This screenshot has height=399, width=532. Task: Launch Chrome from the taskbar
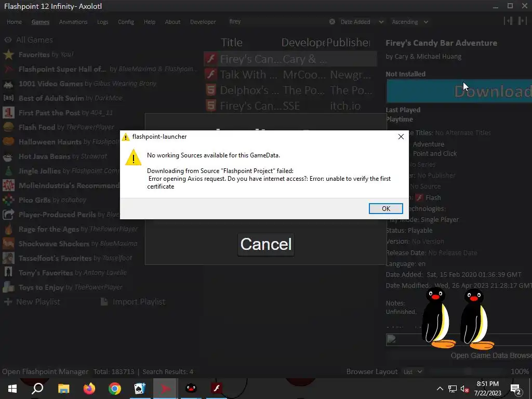(115, 389)
